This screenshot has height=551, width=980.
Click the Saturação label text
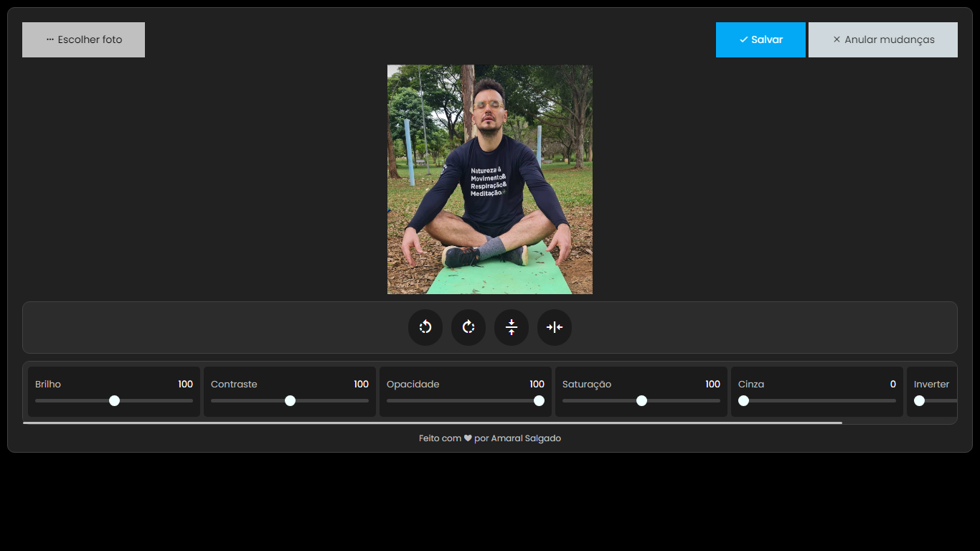pyautogui.click(x=587, y=385)
